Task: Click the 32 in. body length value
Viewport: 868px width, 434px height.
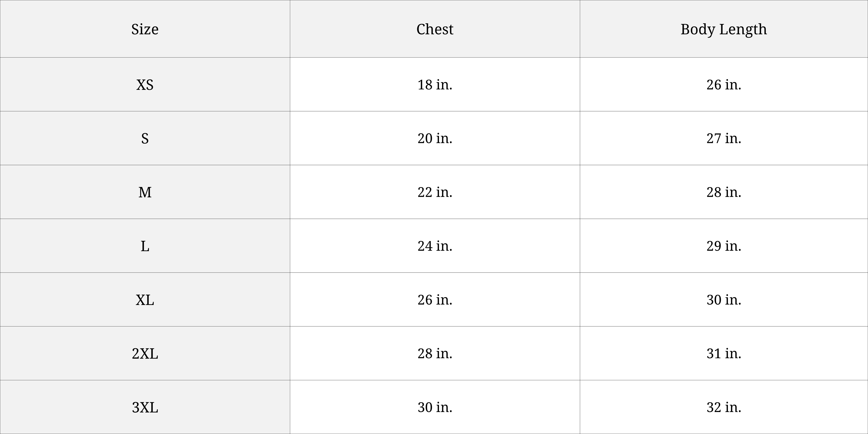Action: click(x=724, y=407)
